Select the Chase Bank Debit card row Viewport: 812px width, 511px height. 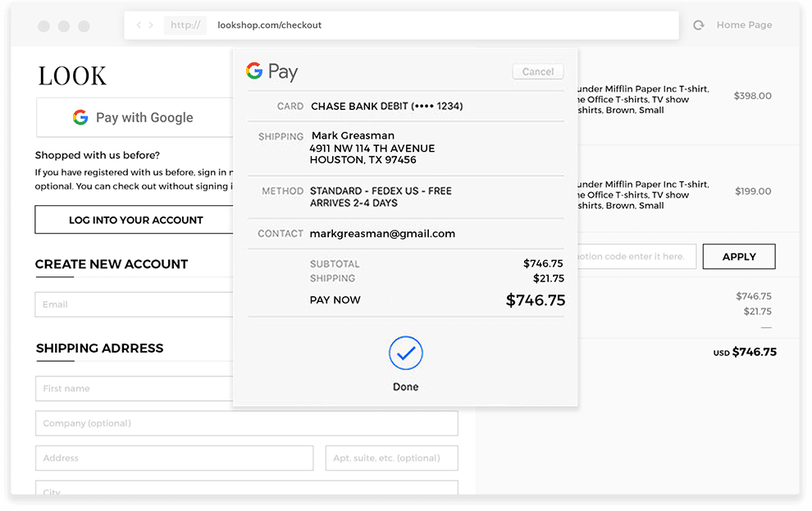pos(405,107)
